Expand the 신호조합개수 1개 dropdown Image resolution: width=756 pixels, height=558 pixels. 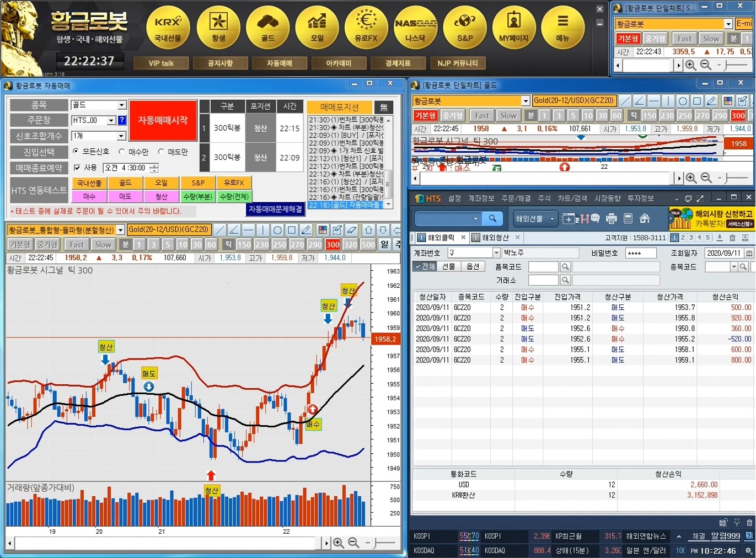click(x=121, y=136)
